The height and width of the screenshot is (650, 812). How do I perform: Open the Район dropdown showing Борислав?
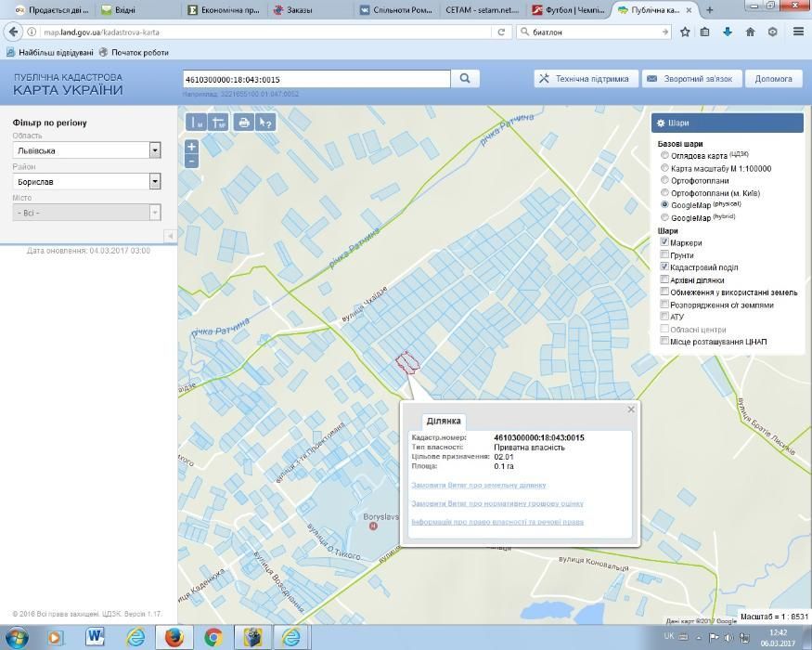click(x=86, y=181)
